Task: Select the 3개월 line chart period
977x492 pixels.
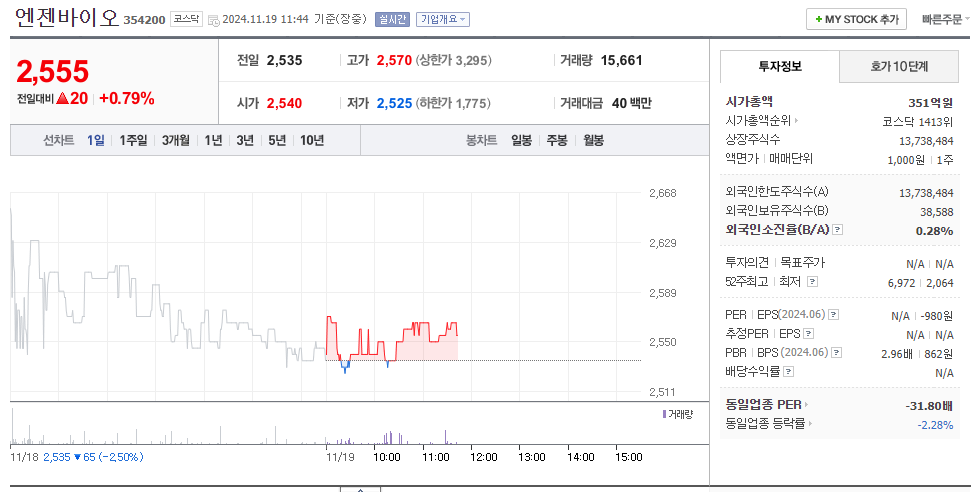Action: tap(176, 140)
